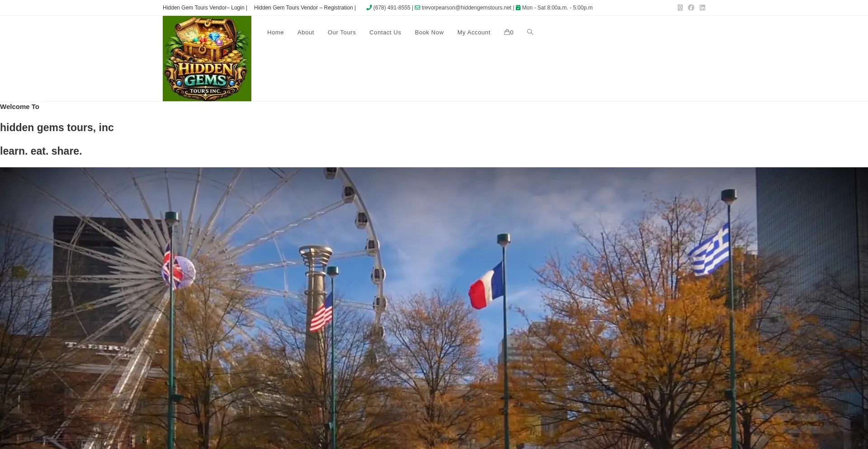Click the 'hidden gems tours, inc' heading
868x449 pixels.
pos(57,128)
